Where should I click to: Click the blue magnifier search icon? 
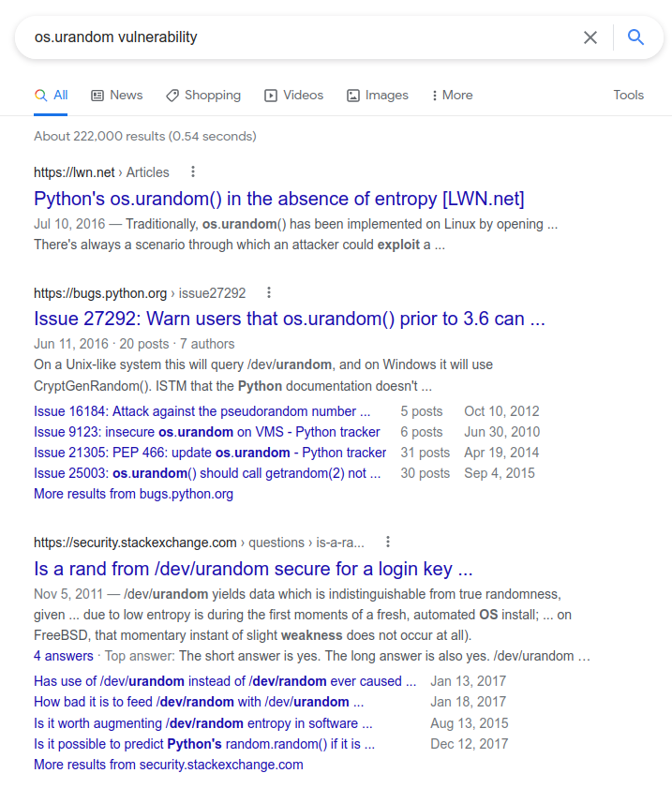coord(635,37)
